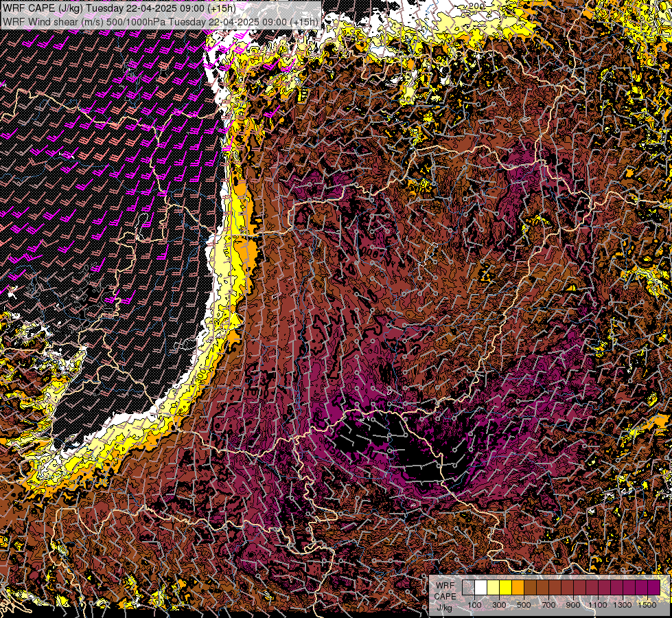
Task: Click the last purple legend swatch above 1500
Action: (x=653, y=587)
